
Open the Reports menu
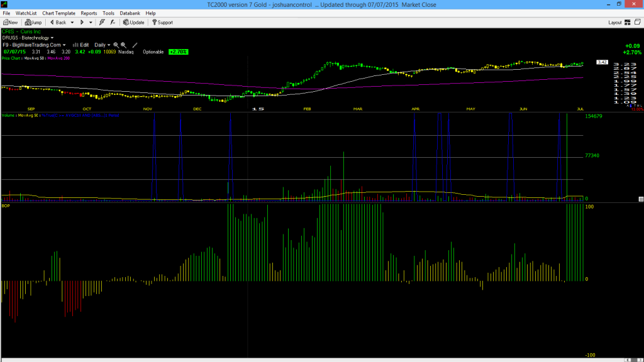tap(89, 13)
